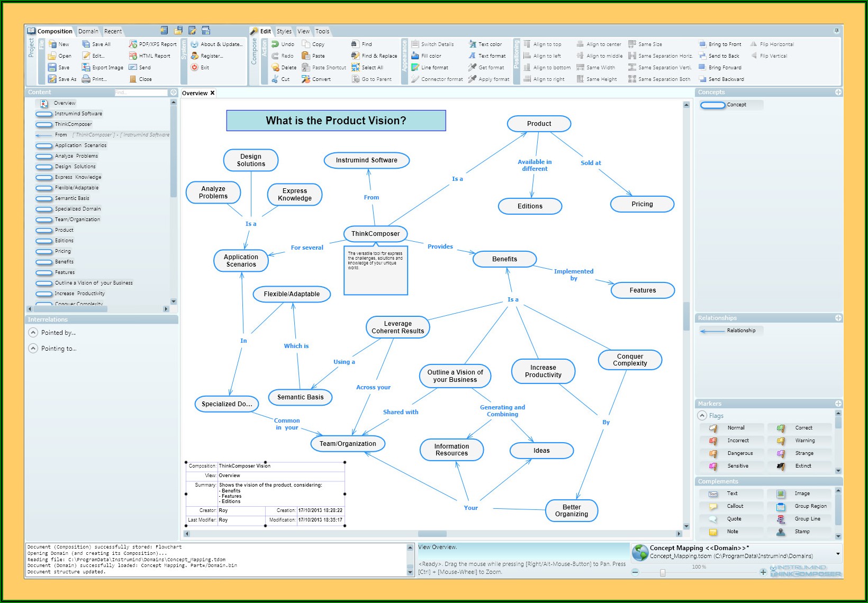
Task: Click the Align to center icon
Action: [x=580, y=44]
